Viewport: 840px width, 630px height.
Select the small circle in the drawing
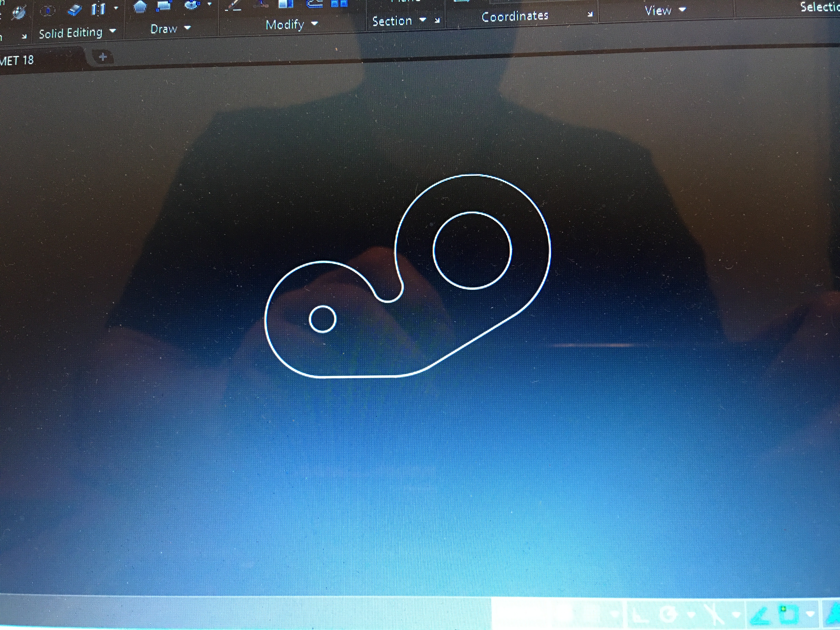point(322,319)
